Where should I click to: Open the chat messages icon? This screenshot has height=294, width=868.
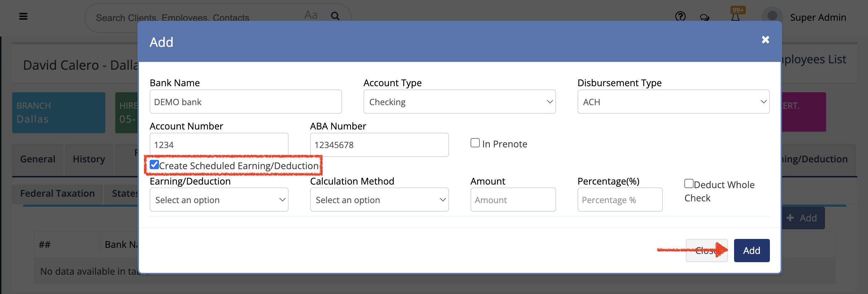pyautogui.click(x=704, y=17)
